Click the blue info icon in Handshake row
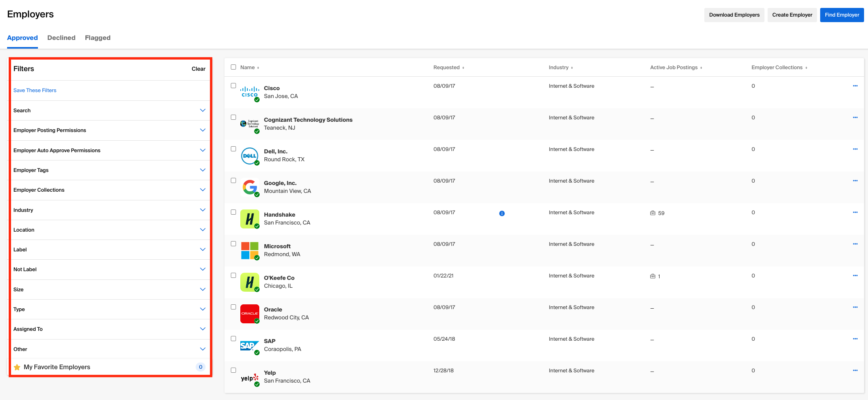 [502, 213]
